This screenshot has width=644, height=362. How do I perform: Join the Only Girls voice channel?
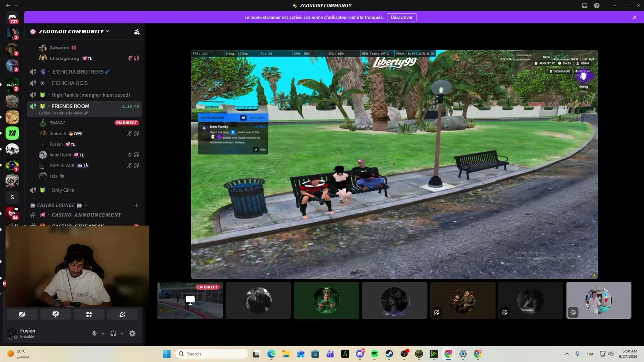(85, 190)
